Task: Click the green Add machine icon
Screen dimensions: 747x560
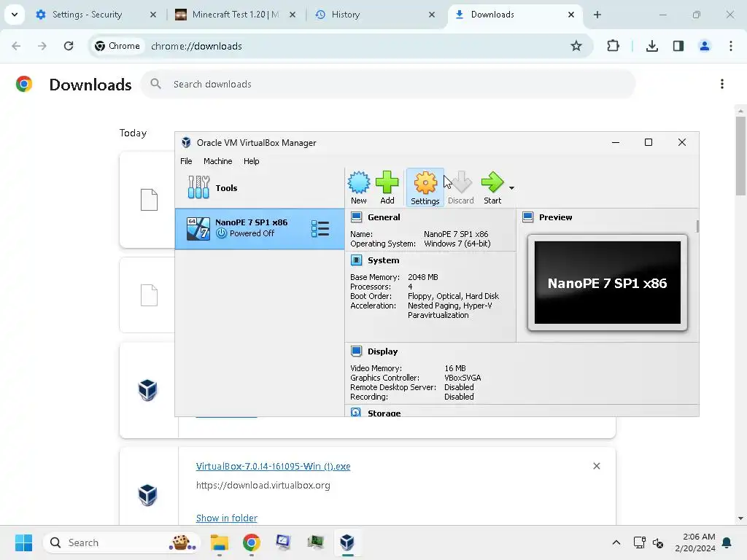Action: (x=387, y=187)
